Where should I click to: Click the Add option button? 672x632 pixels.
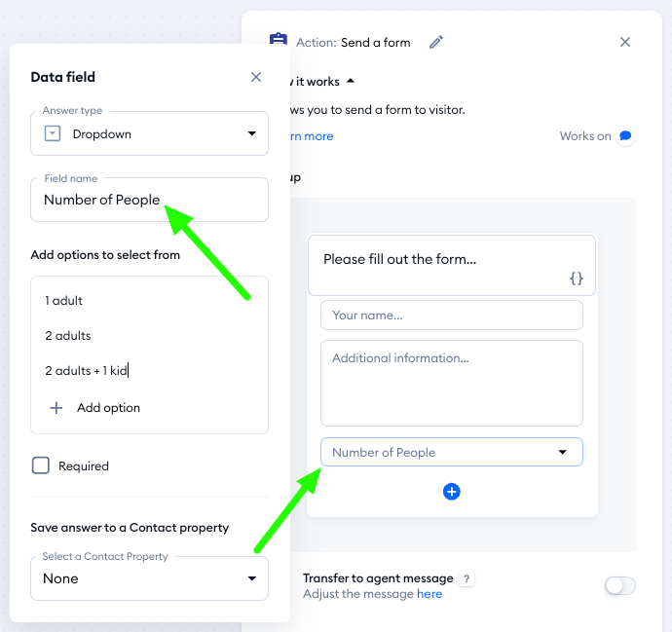[108, 408]
